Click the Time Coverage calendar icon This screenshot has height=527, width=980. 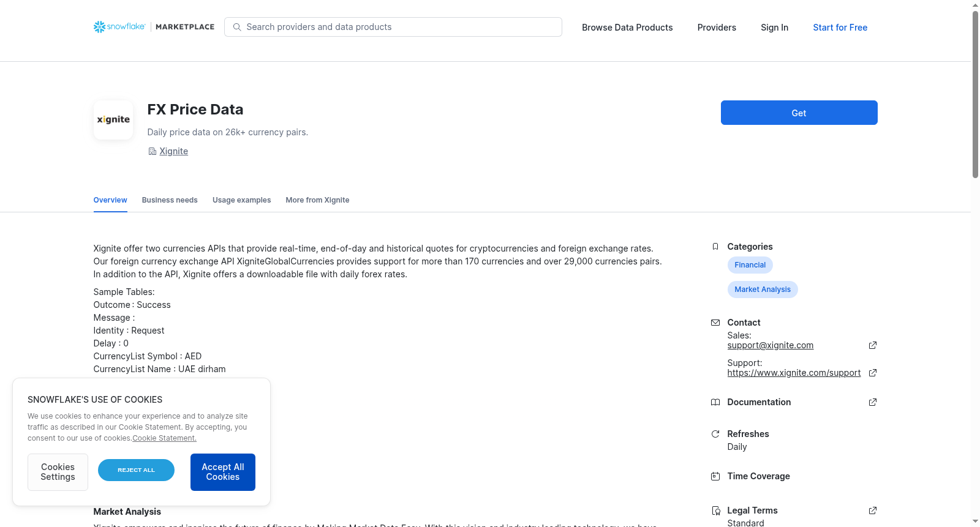click(715, 476)
